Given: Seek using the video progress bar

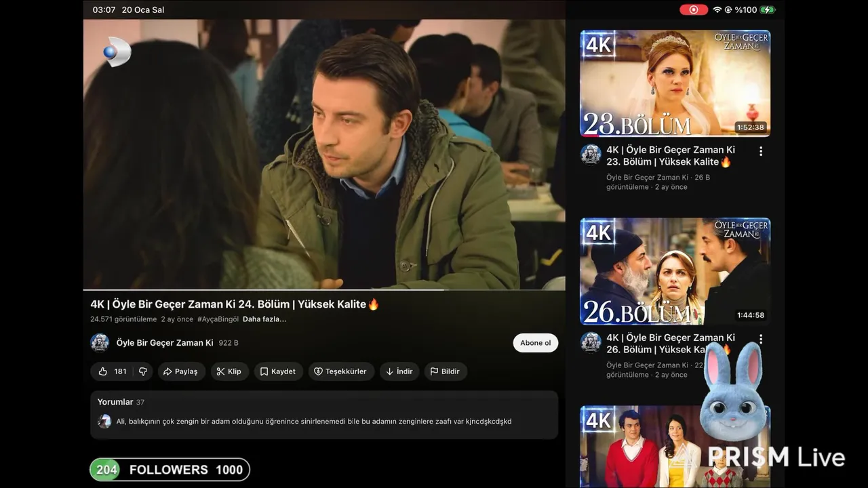Looking at the screenshot, I should (x=324, y=290).
